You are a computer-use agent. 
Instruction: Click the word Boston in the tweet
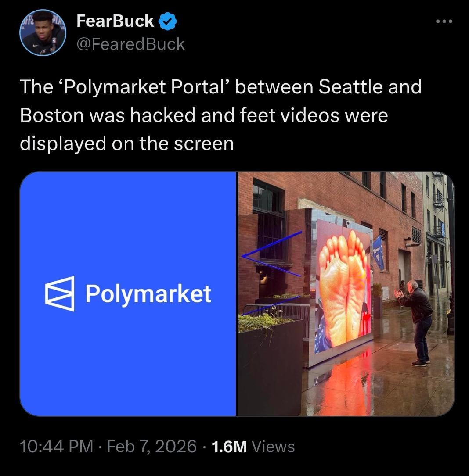point(52,115)
